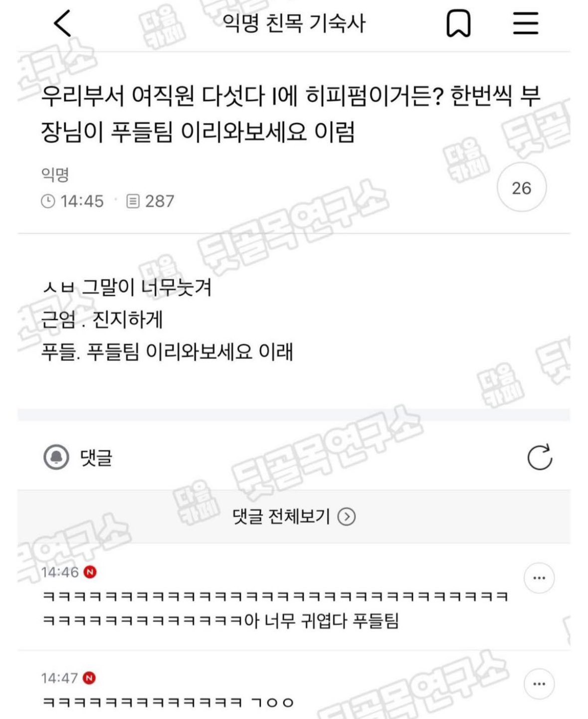Click the arrow icon beside 댓글 전체보기
The width and height of the screenshot is (588, 719).
coord(347,517)
